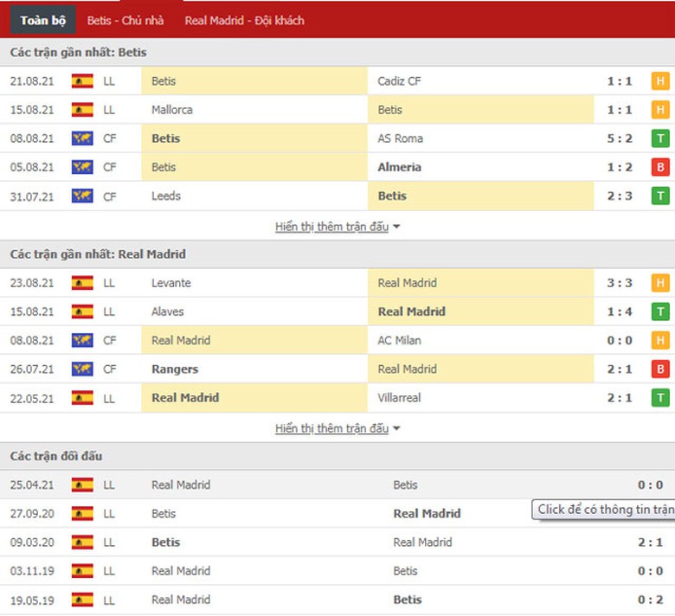Expand more matches under the Betis recent matches section
The width and height of the screenshot is (675, 616).
point(337,227)
